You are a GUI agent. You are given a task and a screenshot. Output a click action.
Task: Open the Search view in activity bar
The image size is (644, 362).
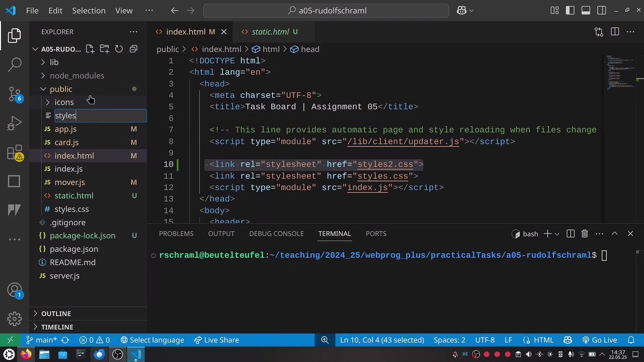[x=15, y=64]
